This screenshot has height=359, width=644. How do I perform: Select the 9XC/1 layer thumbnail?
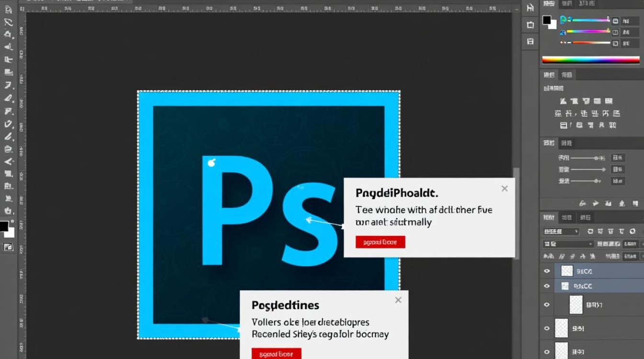tap(567, 271)
